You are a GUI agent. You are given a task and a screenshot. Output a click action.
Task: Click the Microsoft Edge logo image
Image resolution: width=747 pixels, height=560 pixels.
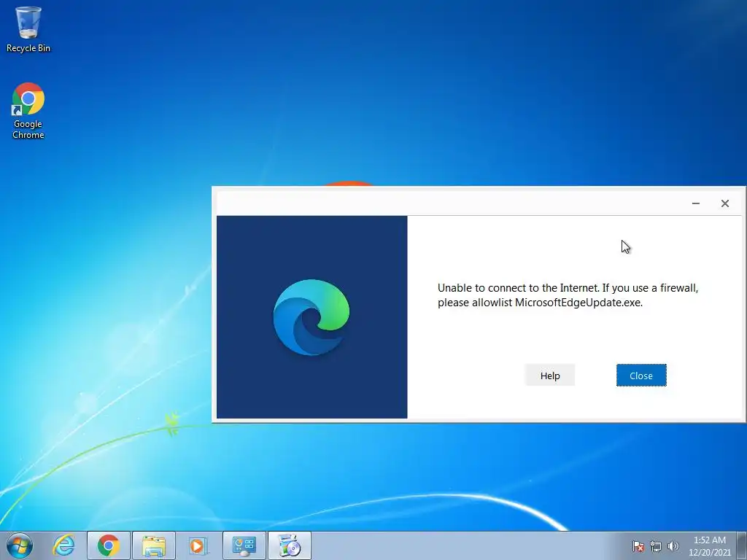coord(311,317)
